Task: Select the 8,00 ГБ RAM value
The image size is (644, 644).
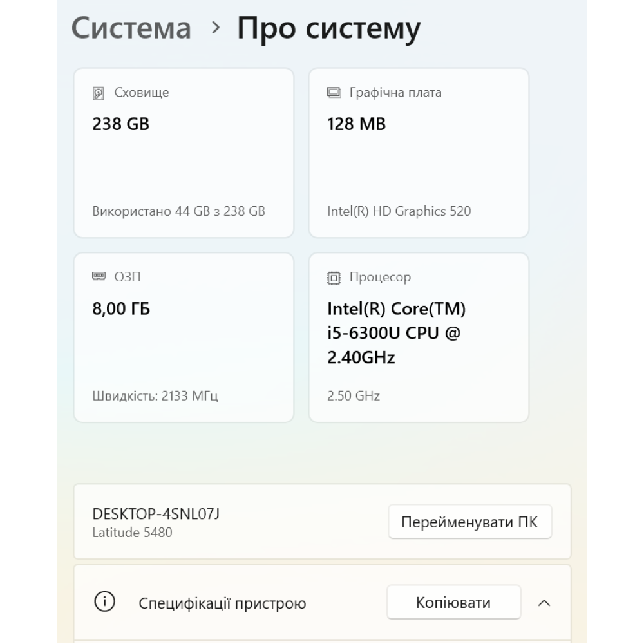Action: point(121,309)
